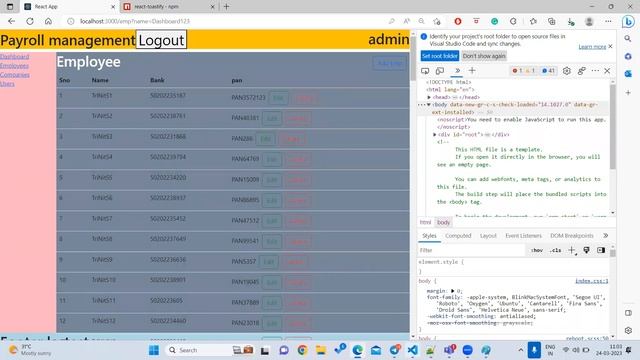The width and height of the screenshot is (640, 360).
Task: Open the Users sidebar link
Action: click(x=7, y=84)
